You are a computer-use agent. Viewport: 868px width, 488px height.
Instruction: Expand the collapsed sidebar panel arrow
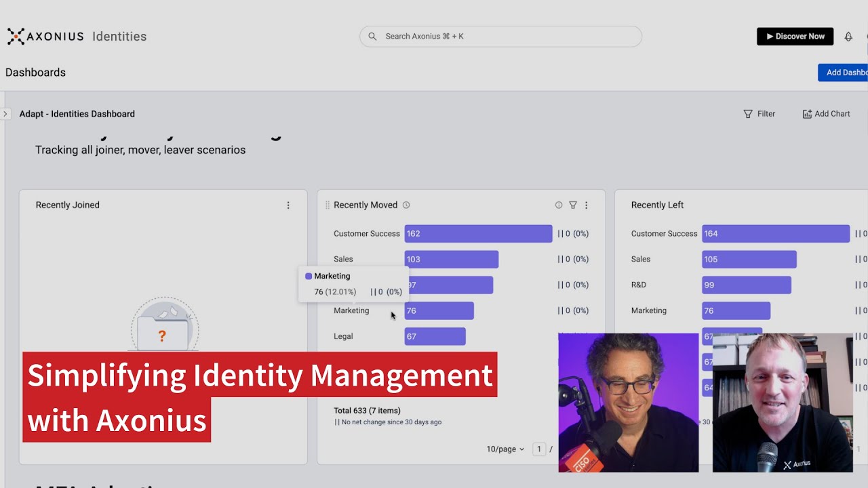[5, 114]
